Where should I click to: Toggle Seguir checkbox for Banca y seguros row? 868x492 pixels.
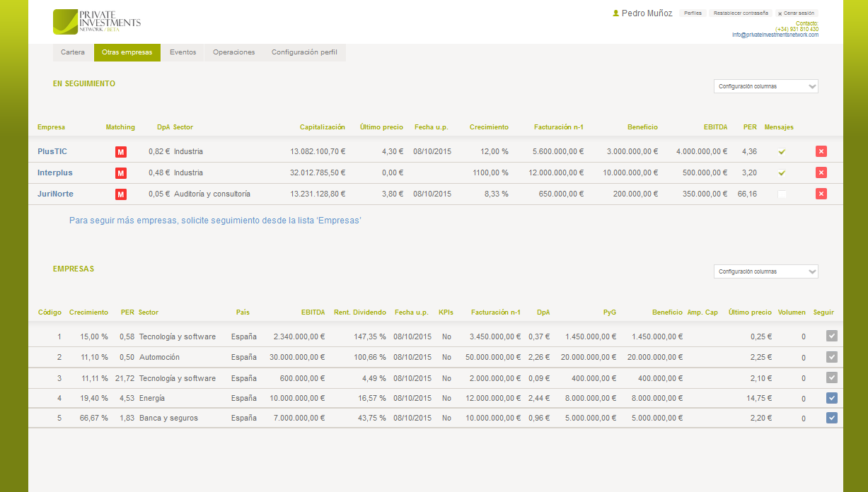[x=832, y=418]
